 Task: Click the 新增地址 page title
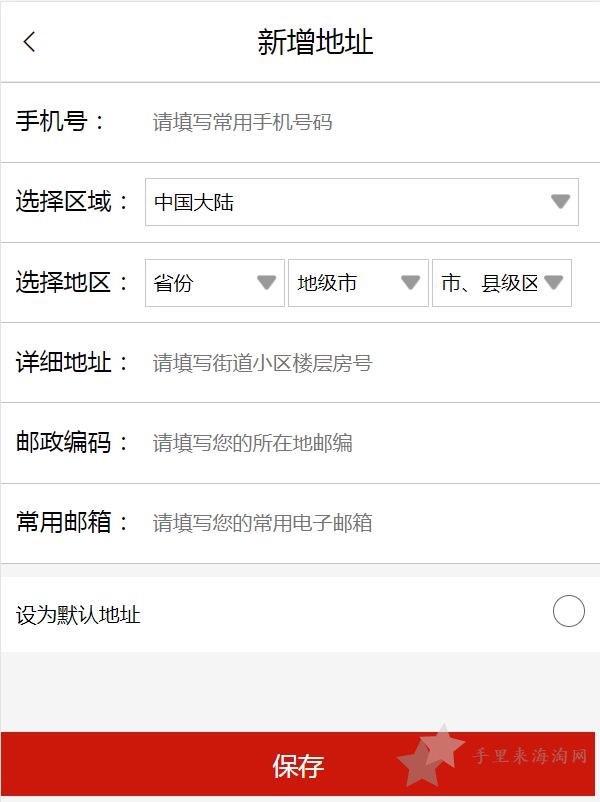[315, 42]
